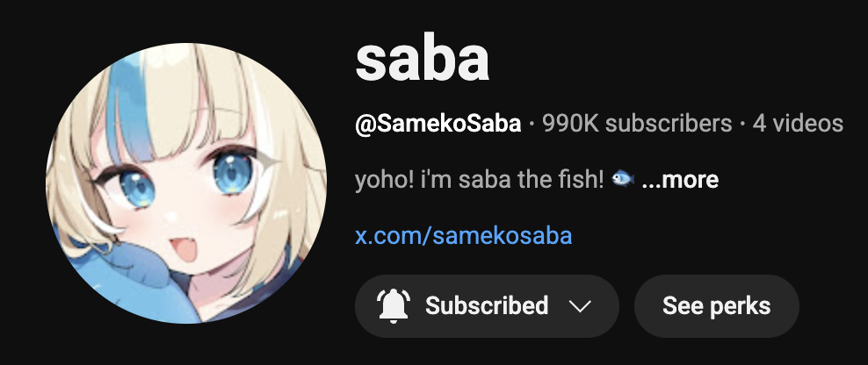Click the 990K subscribers count

point(637,124)
